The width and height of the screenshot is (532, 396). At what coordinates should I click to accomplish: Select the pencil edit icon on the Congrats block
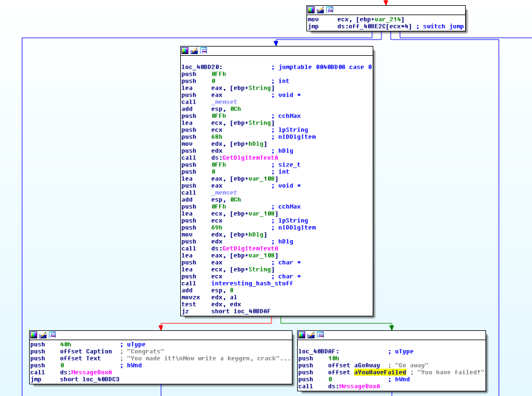click(42, 335)
